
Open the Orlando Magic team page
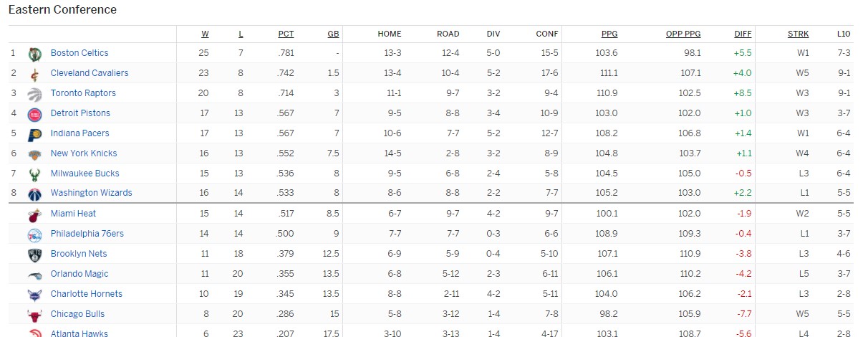[x=79, y=274]
